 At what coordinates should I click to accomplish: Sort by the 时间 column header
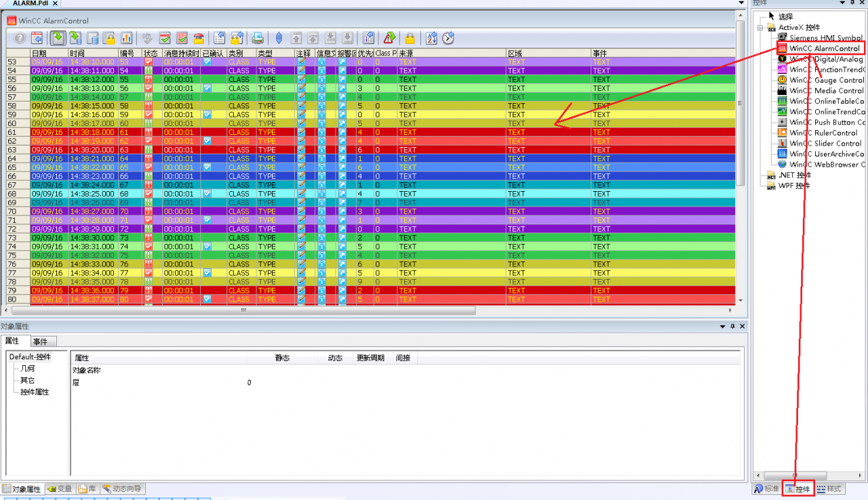coord(92,53)
